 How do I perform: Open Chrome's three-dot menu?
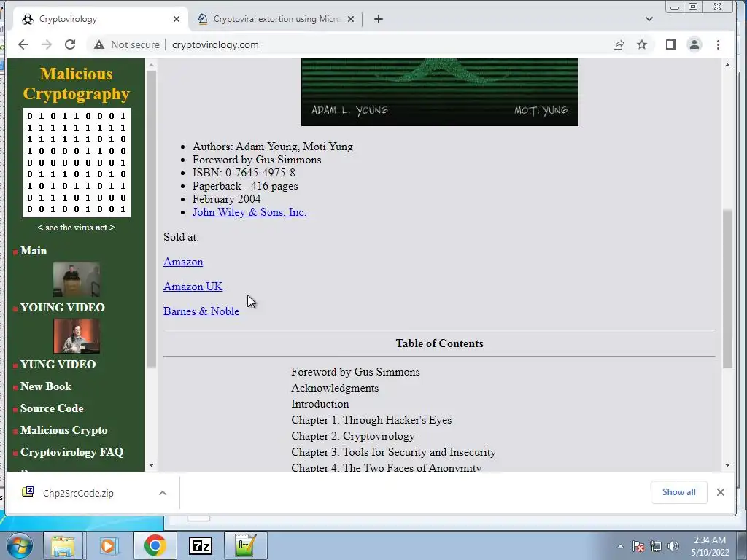coord(718,44)
